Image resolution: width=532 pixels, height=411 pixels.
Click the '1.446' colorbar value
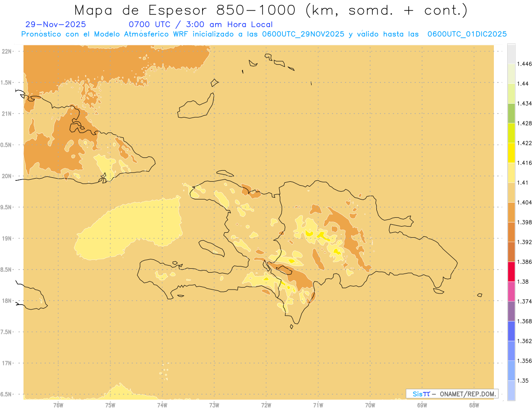[x=524, y=64]
